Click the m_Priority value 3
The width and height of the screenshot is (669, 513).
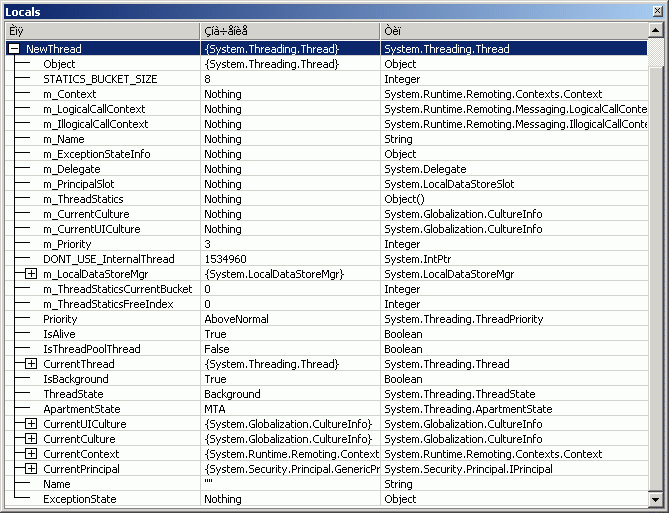tap(207, 244)
